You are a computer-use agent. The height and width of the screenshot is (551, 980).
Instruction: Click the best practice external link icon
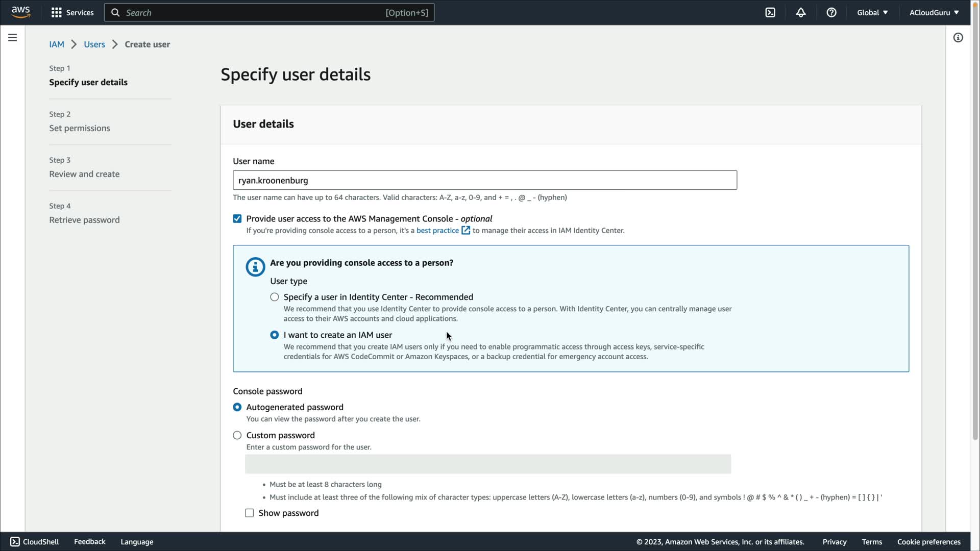pyautogui.click(x=465, y=231)
